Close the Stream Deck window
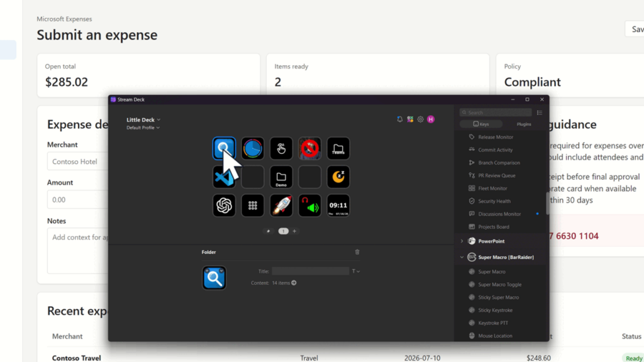644x362 pixels. [x=542, y=99]
